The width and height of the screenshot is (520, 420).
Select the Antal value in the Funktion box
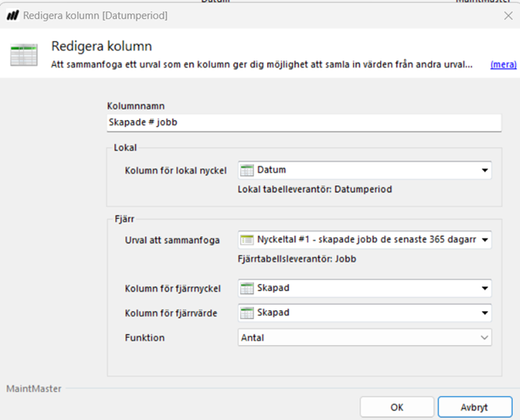tap(253, 338)
